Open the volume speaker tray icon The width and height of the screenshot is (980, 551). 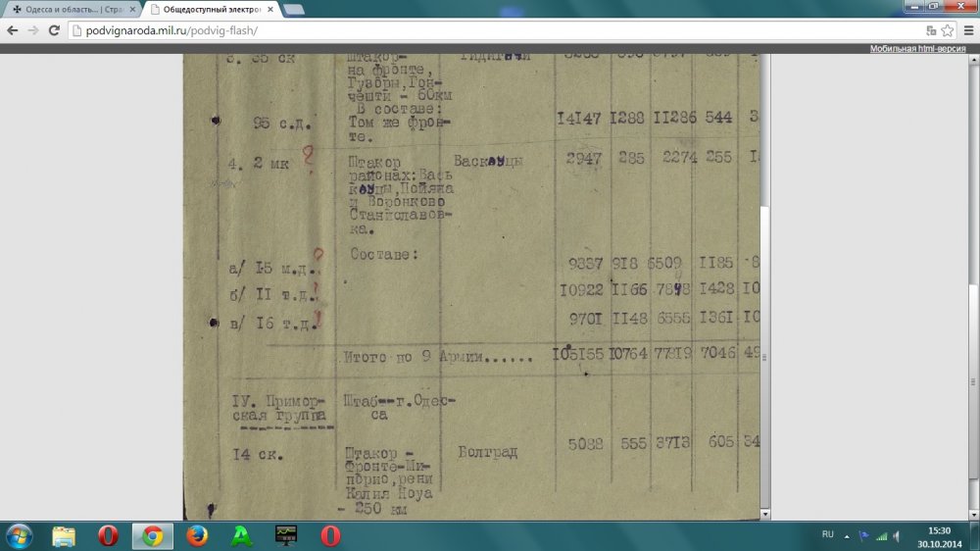point(897,536)
